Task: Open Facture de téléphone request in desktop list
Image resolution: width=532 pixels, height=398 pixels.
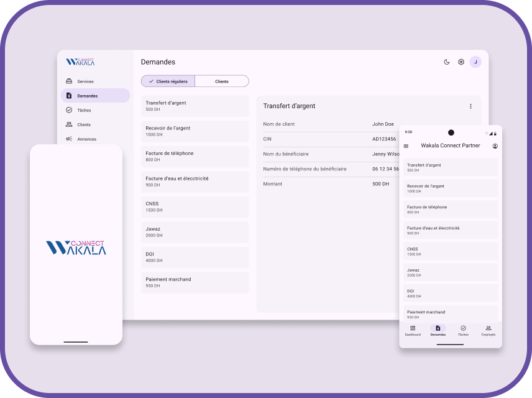Action: pyautogui.click(x=195, y=156)
